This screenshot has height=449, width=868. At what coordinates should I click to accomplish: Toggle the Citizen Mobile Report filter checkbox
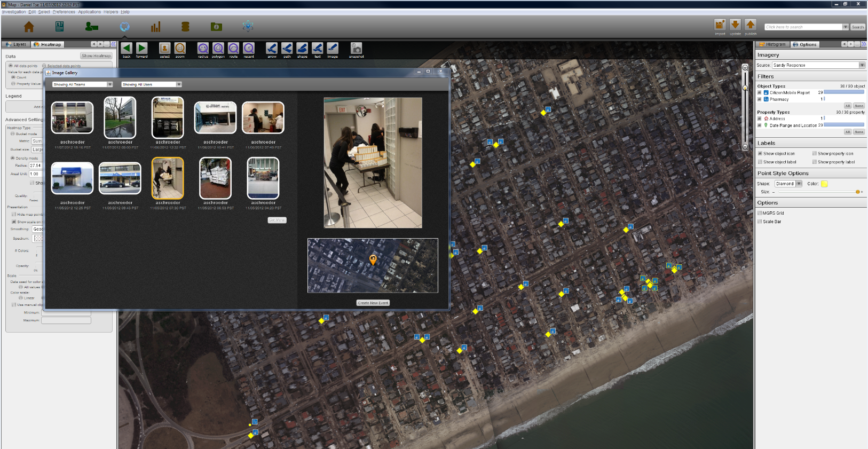click(759, 92)
